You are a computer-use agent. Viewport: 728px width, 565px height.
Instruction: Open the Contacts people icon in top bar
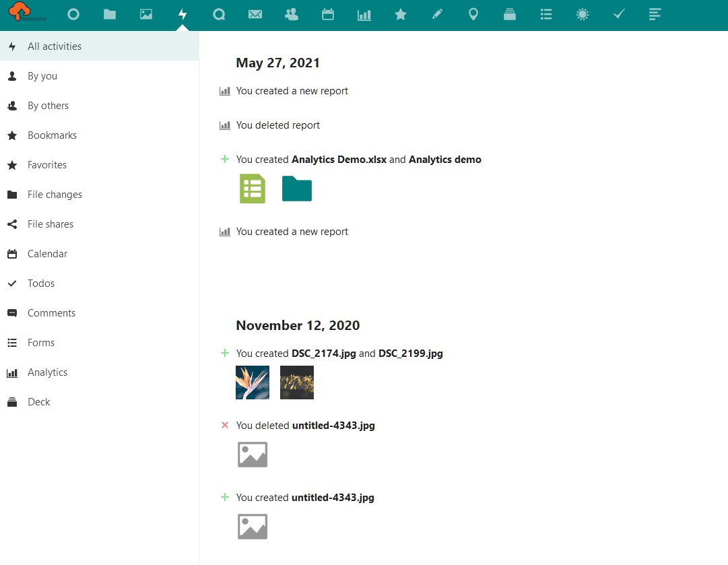292,14
